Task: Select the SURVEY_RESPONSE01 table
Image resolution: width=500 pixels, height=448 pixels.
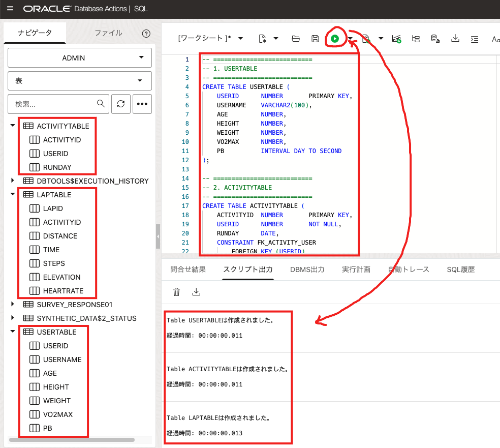Action: [x=75, y=305]
